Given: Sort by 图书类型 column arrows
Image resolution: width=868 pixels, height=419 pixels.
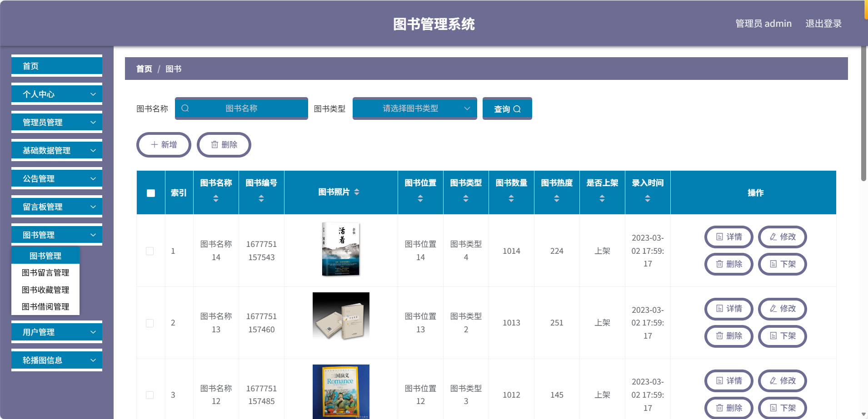Looking at the screenshot, I should click(466, 198).
